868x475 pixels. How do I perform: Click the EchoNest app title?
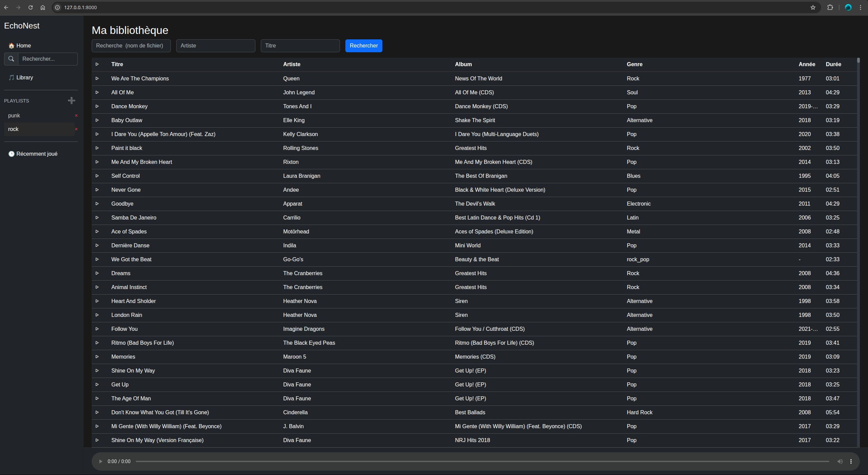[x=22, y=26]
